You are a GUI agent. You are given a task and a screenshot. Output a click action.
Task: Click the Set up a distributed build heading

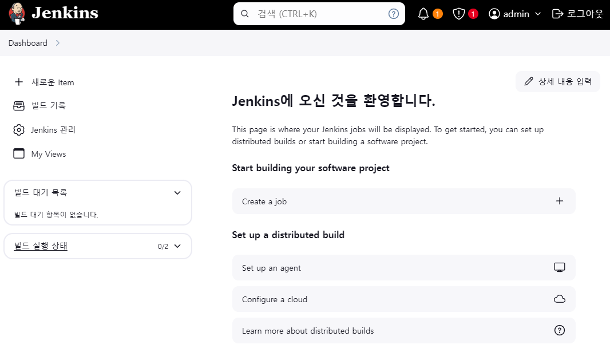(x=288, y=235)
